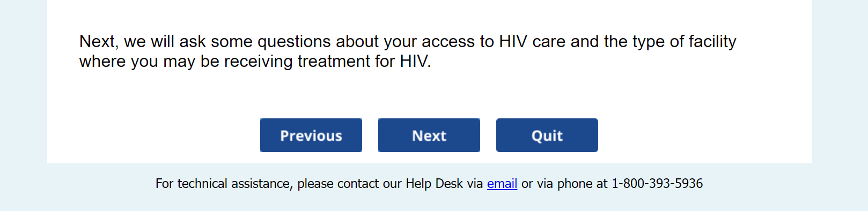
Task: Click the Next button
Action: [429, 135]
